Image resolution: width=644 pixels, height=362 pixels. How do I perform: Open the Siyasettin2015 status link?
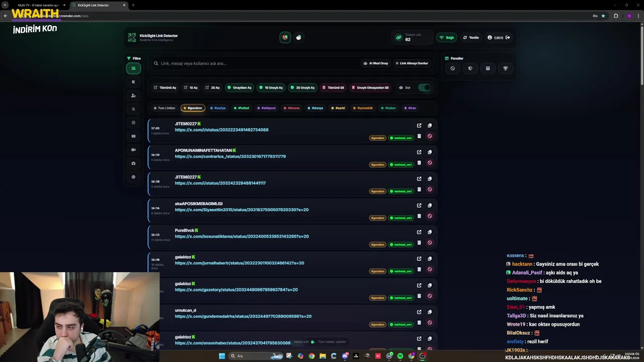242,210
